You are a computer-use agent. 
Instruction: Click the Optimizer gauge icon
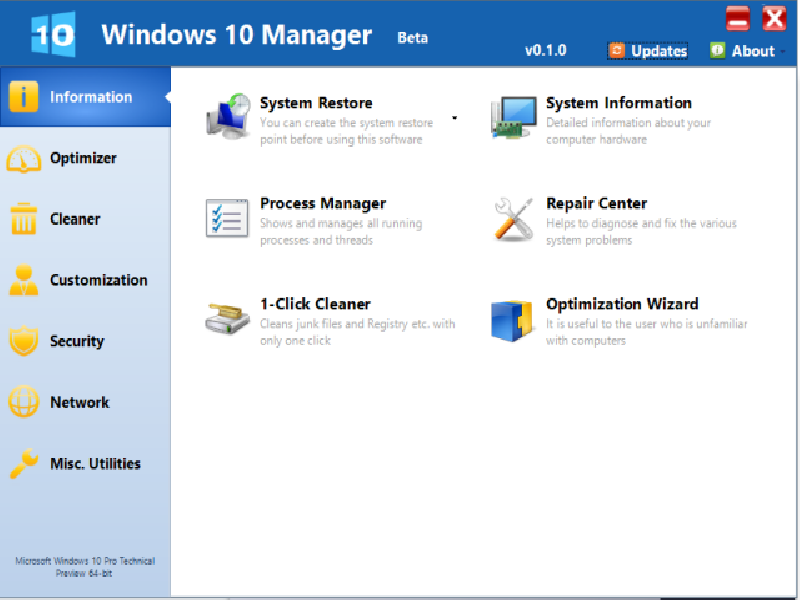coord(23,159)
